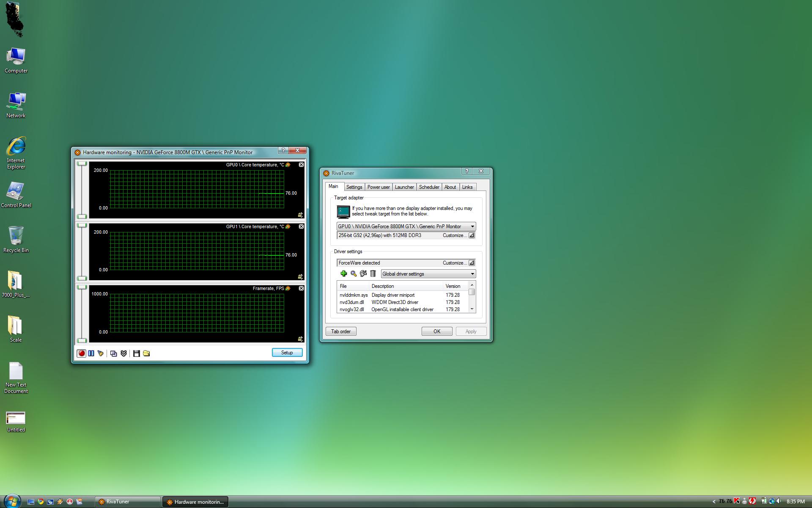Click the magnifying glass icon in Driver settings
Viewport: 812px width, 508px height.
pyautogui.click(x=354, y=274)
